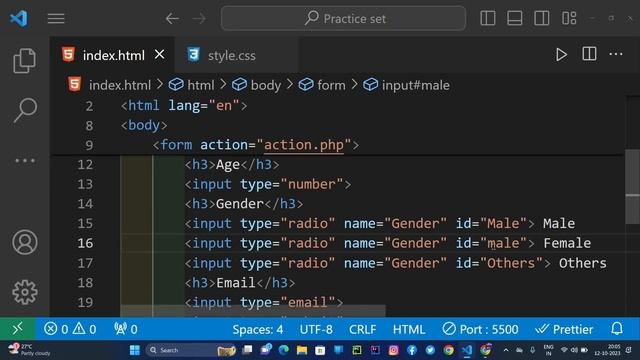Open the clock and date in tray

pyautogui.click(x=607, y=350)
